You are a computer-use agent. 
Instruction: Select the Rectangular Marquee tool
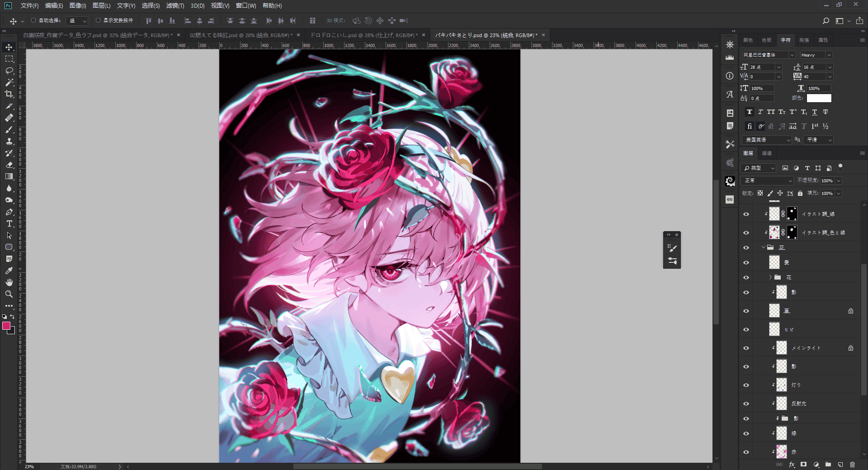(9, 59)
